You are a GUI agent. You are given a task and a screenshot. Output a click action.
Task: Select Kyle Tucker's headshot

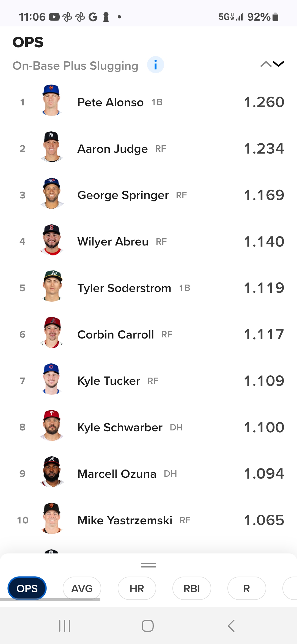click(x=51, y=379)
